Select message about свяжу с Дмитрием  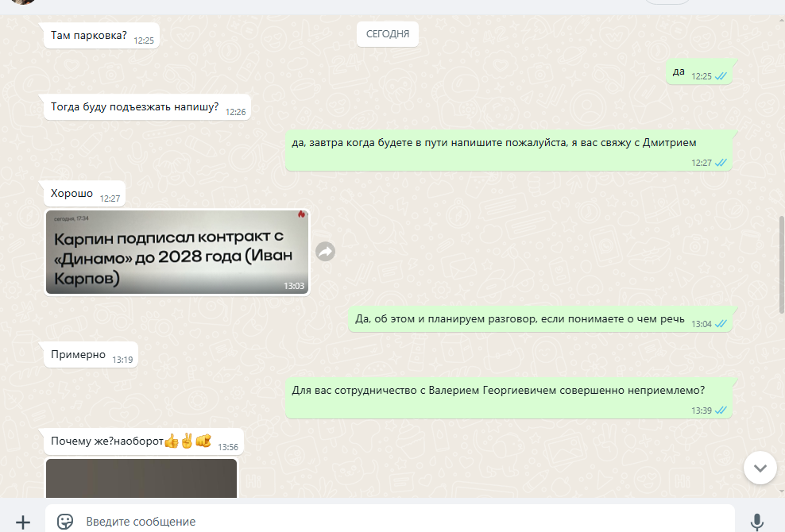tap(509, 151)
